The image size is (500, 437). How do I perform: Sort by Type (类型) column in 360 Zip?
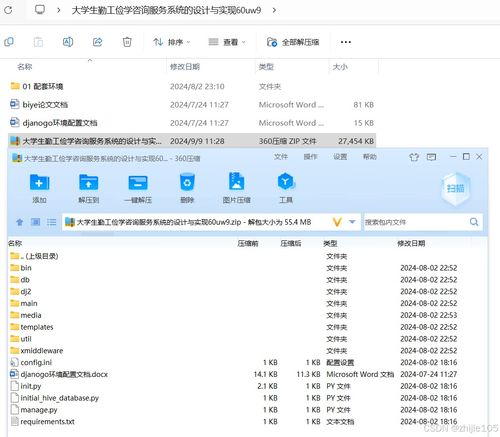(330, 243)
